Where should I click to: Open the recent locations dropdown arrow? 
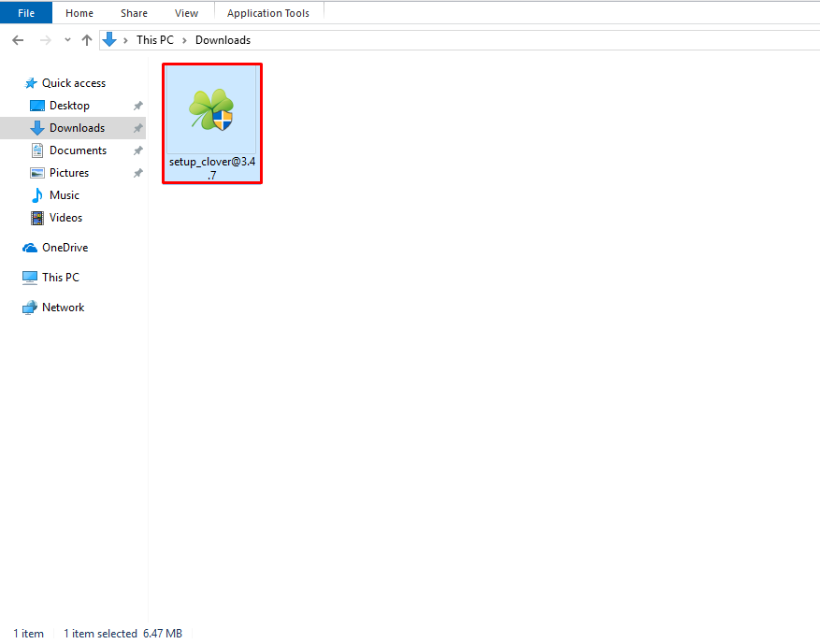click(67, 40)
